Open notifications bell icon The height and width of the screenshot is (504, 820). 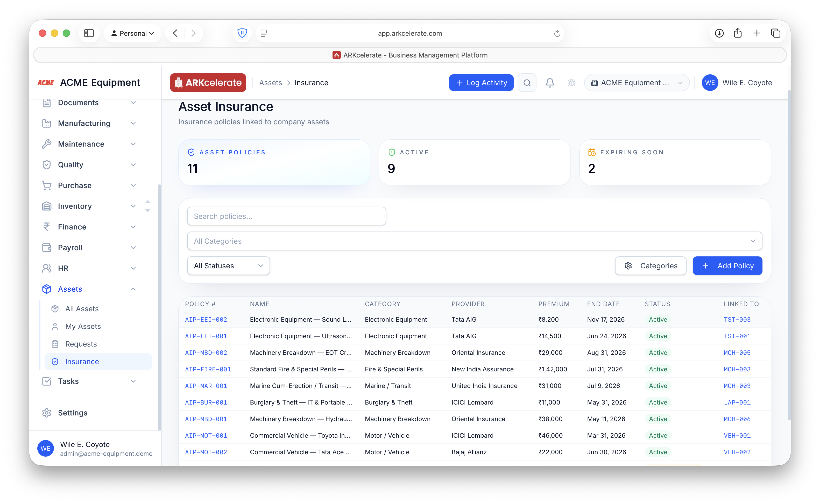pyautogui.click(x=549, y=83)
